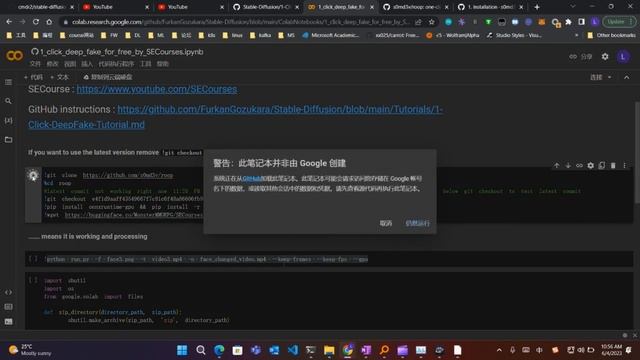Open the find and replace search sidebar icon
This screenshot has height=360, width=640.
(x=8, y=101)
